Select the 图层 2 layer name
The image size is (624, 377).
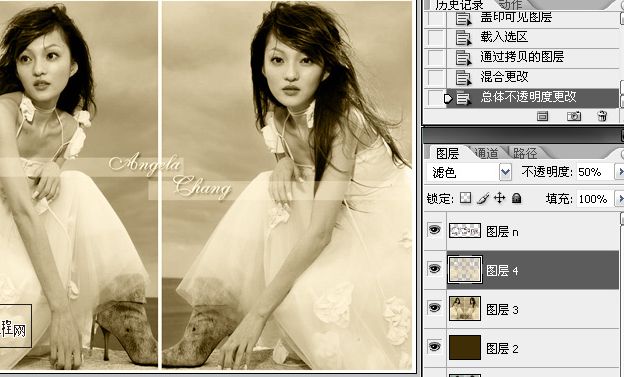[502, 349]
